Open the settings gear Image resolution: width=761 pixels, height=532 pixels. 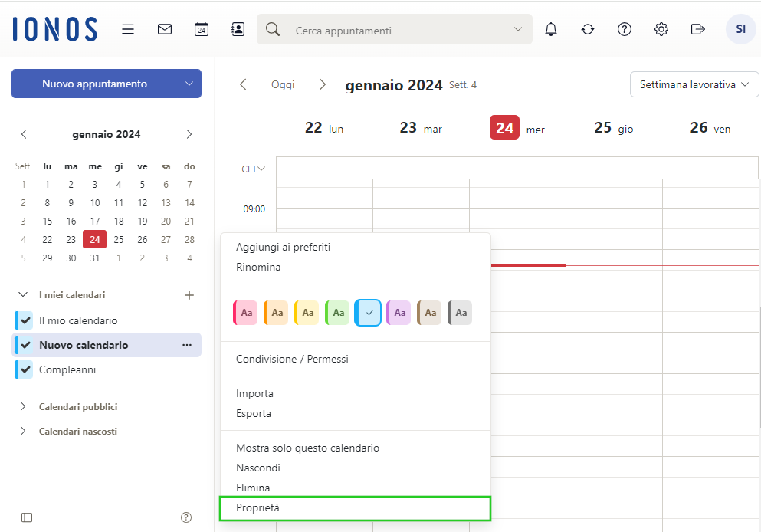click(x=661, y=30)
